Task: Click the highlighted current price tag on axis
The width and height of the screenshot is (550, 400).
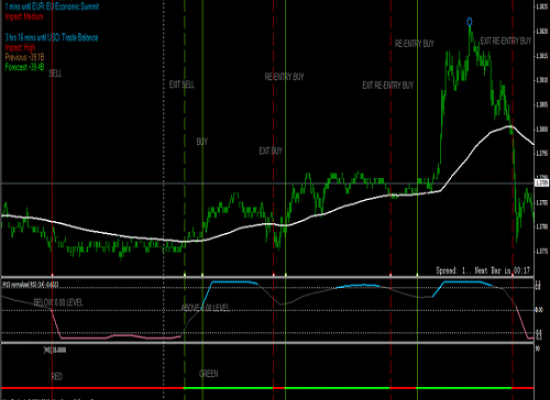Action: point(542,183)
